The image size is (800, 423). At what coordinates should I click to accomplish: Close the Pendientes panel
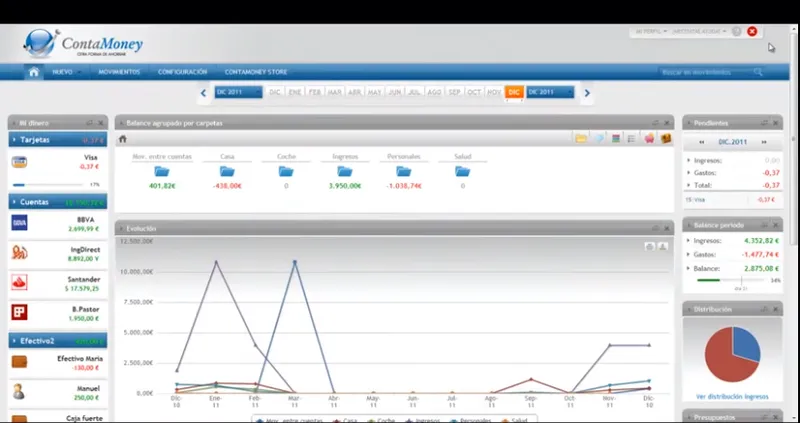point(776,123)
